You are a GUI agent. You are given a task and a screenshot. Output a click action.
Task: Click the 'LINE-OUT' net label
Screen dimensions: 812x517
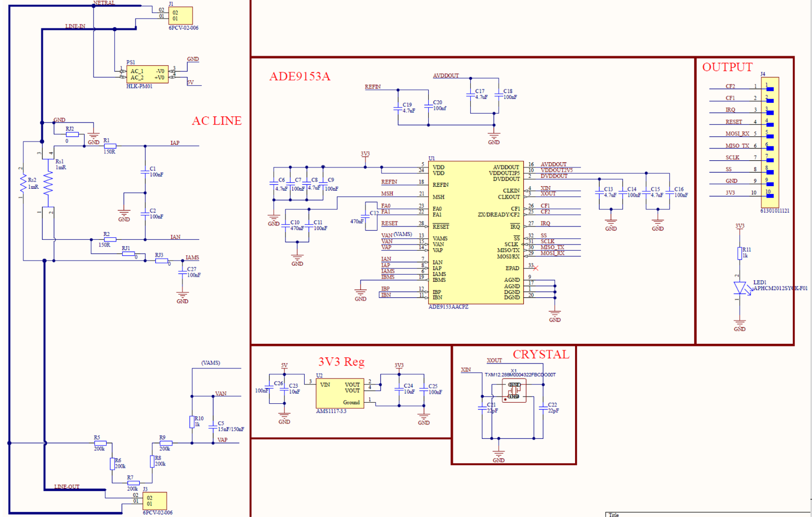tap(67, 487)
